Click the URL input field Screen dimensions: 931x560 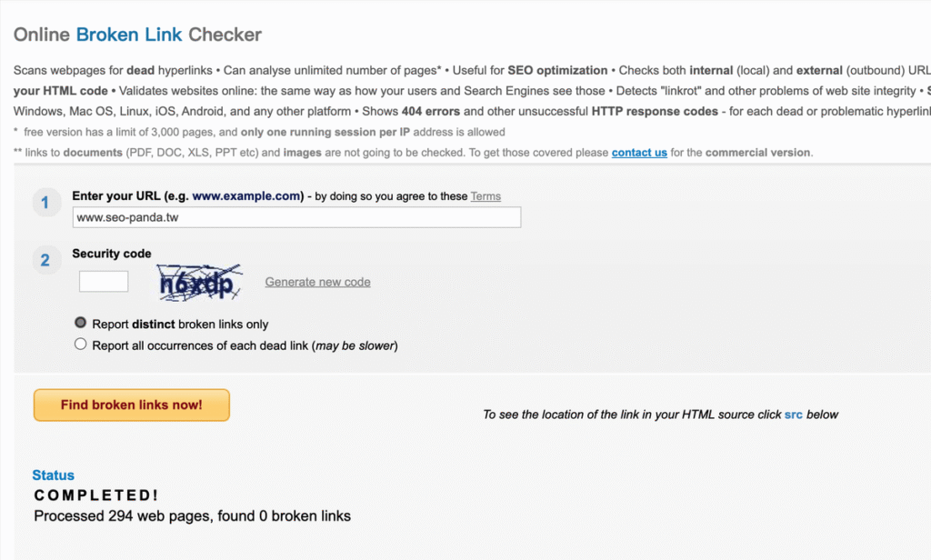[296, 217]
